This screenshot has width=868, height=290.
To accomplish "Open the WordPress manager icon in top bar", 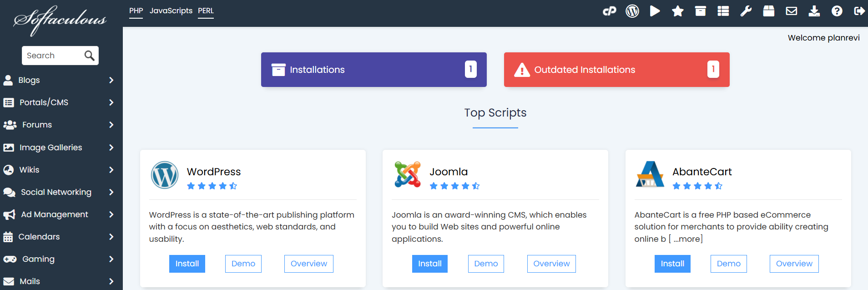I will (632, 11).
